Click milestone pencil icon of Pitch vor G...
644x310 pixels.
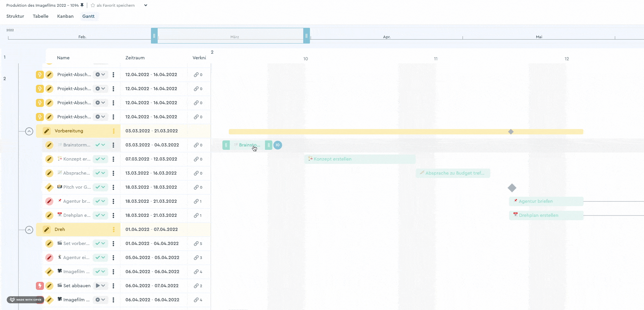coord(49,187)
